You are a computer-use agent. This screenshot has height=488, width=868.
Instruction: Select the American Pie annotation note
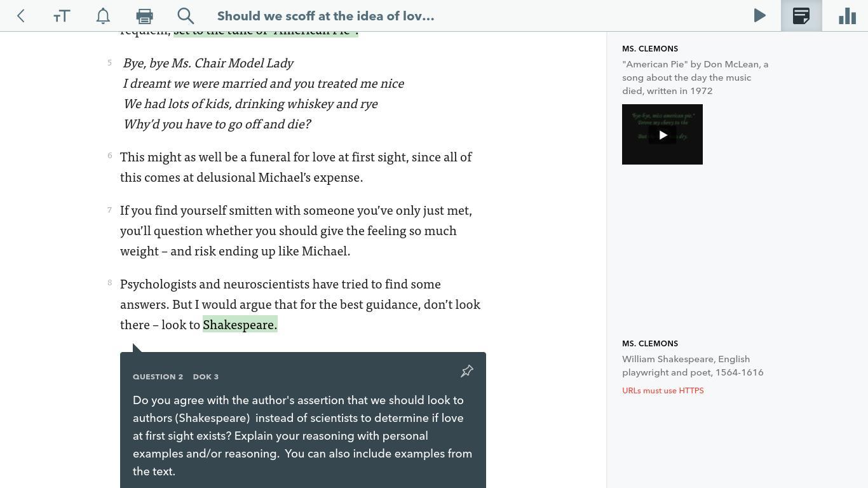(x=695, y=78)
